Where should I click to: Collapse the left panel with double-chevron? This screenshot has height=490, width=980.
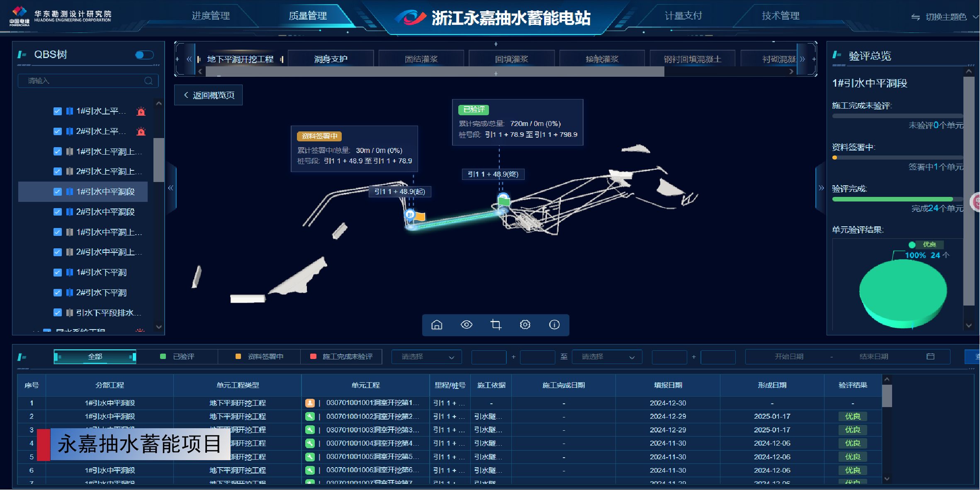pyautogui.click(x=170, y=188)
